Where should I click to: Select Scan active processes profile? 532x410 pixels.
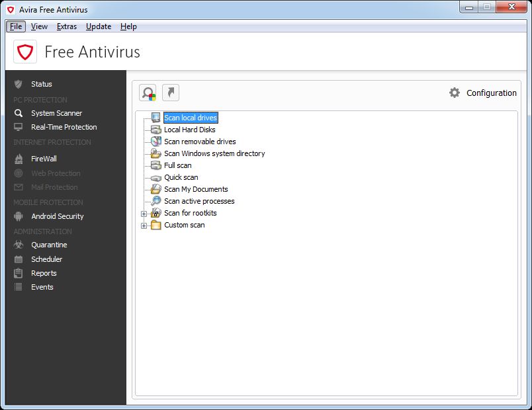(199, 201)
